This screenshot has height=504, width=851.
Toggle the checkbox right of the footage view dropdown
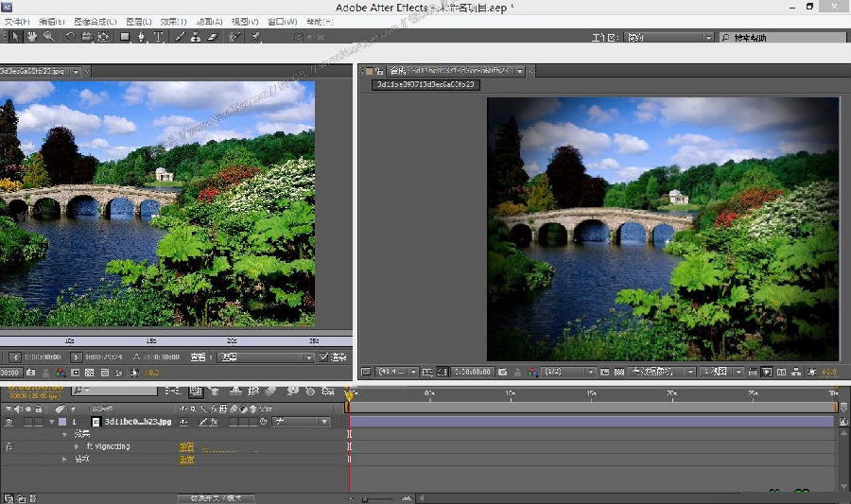click(324, 357)
